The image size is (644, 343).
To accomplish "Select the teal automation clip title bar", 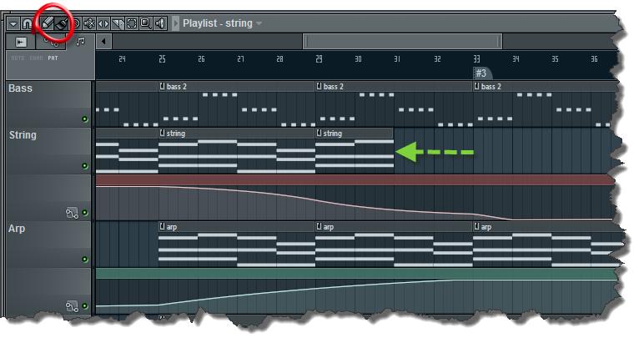I will coord(356,274).
